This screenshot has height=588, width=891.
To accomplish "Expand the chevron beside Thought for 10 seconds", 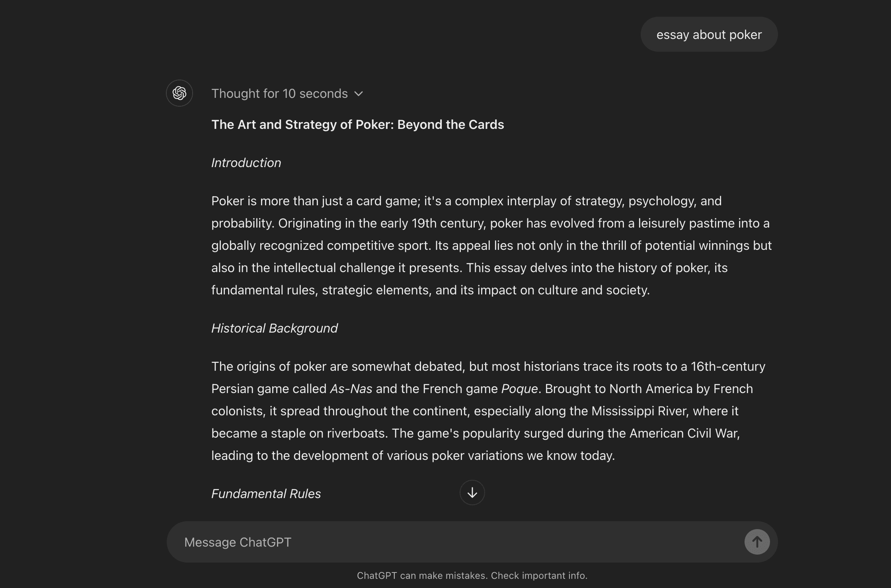I will coord(359,94).
